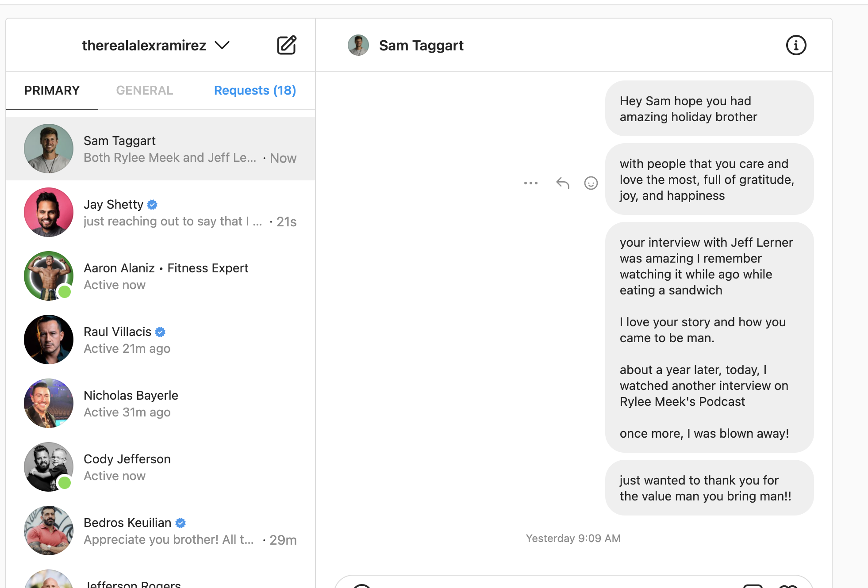This screenshot has width=868, height=588.
Task: Click Sam Taggart name in chat header
Action: [421, 45]
